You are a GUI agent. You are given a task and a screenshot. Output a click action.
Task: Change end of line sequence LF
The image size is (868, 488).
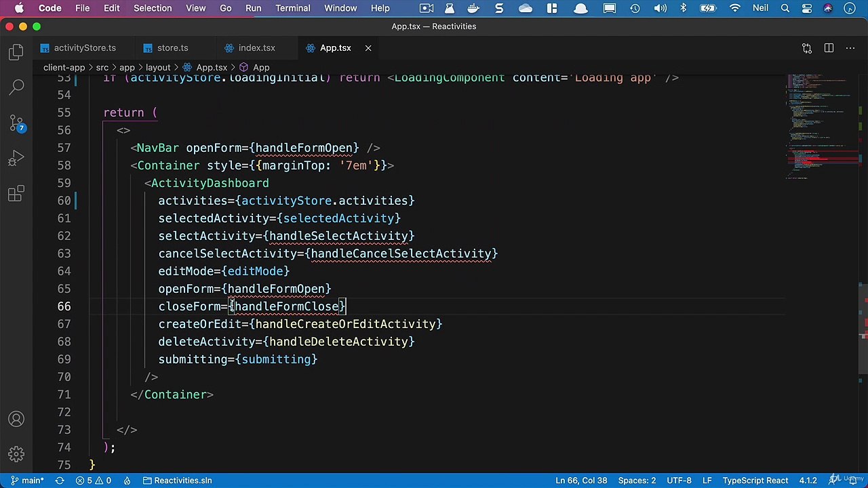(x=707, y=481)
